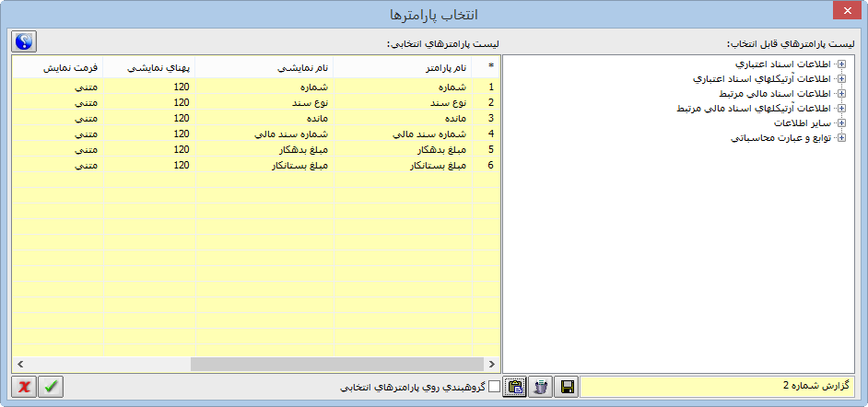
Task: Click the متنی format cell in row 5
Action: [x=57, y=149]
